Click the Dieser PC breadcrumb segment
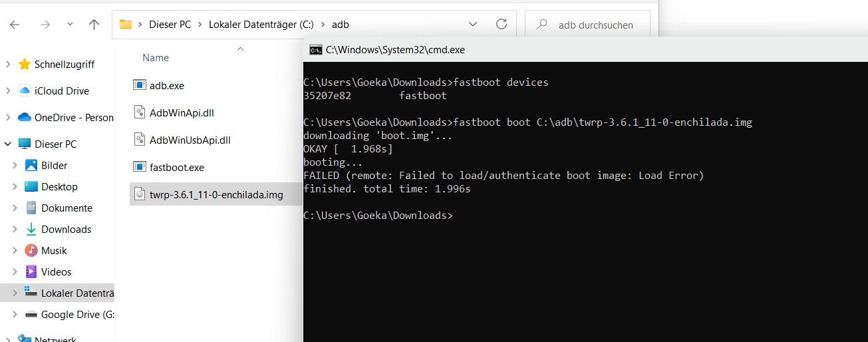The height and width of the screenshot is (342, 868). [170, 25]
